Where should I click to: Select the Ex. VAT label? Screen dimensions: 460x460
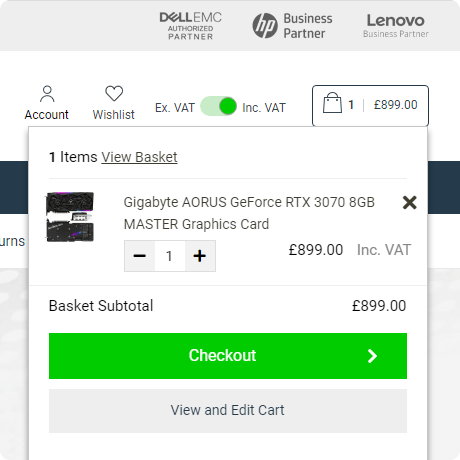(175, 108)
